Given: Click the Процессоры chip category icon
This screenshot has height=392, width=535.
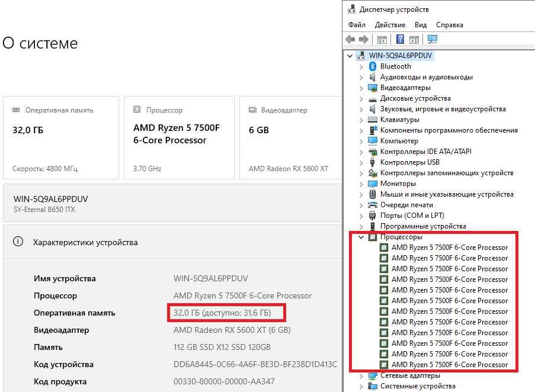Looking at the screenshot, I should tap(373, 237).
